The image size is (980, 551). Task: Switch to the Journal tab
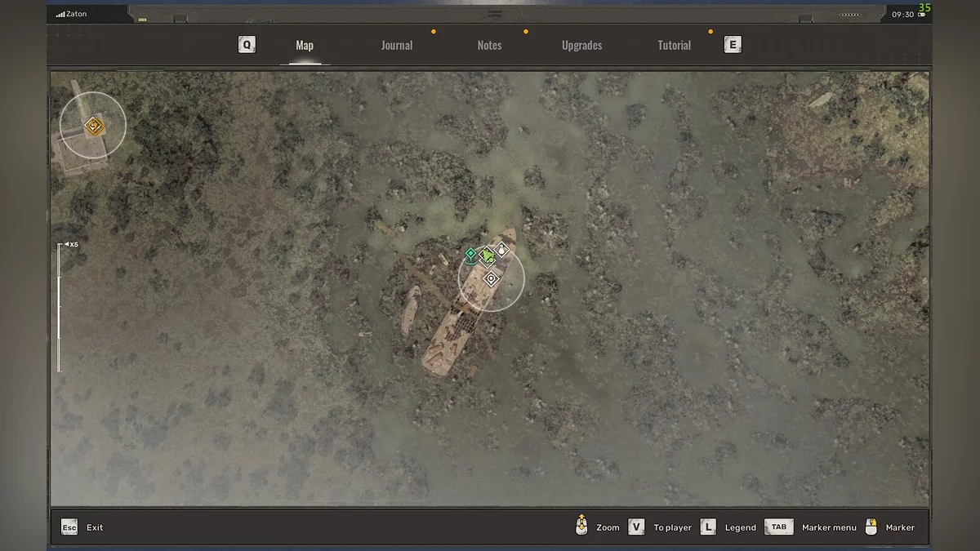pos(397,46)
